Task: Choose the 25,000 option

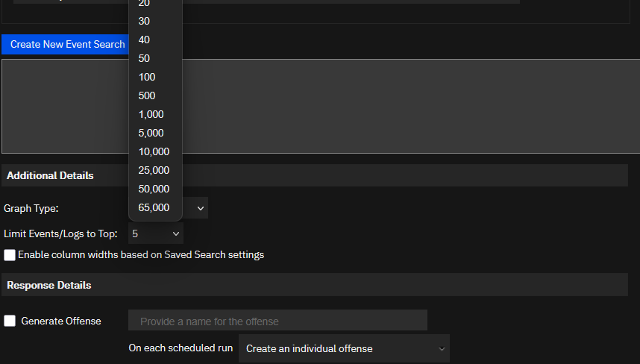Action: point(155,171)
